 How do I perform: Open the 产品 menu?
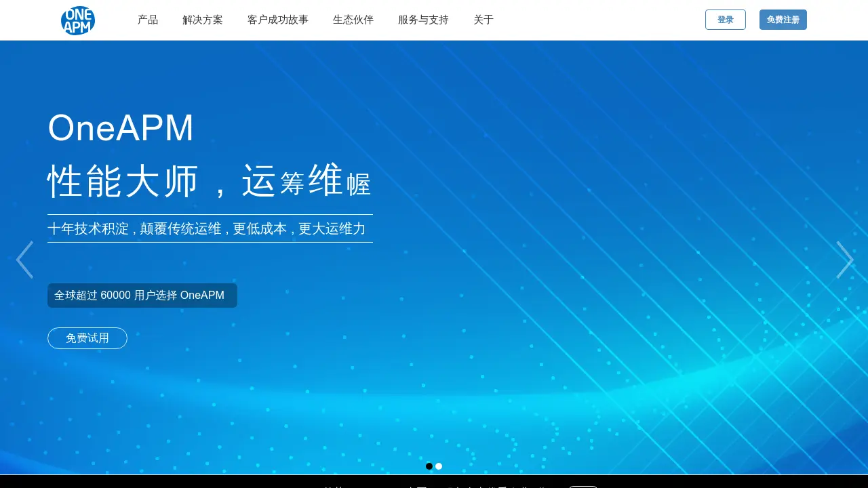coord(148,20)
